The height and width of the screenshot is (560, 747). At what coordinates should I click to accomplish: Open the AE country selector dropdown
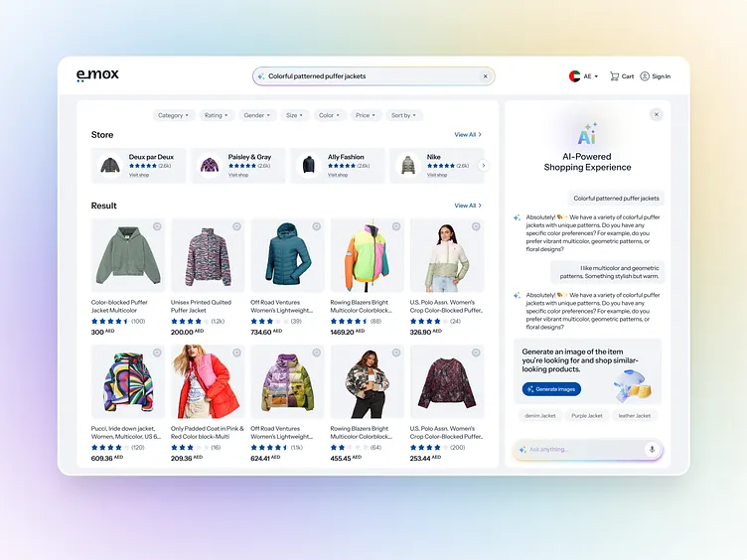[584, 76]
